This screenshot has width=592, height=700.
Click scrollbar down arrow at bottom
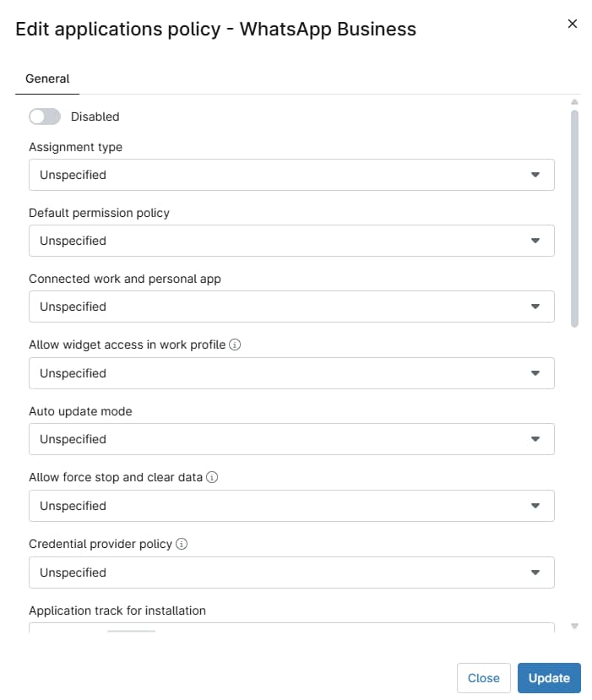point(574,626)
